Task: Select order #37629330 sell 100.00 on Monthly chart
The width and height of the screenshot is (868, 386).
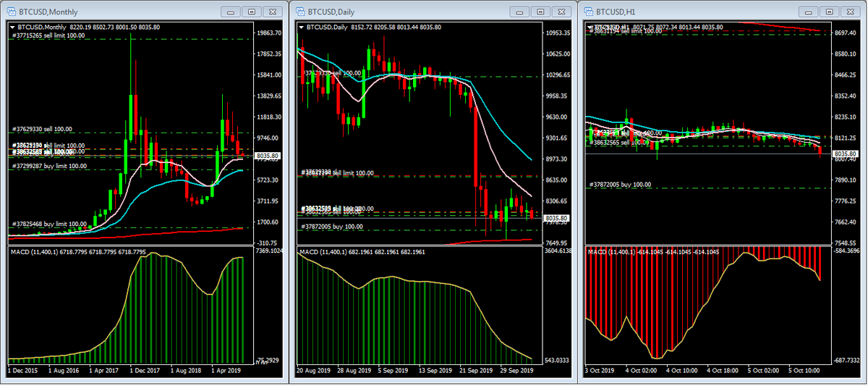Action: [x=42, y=129]
